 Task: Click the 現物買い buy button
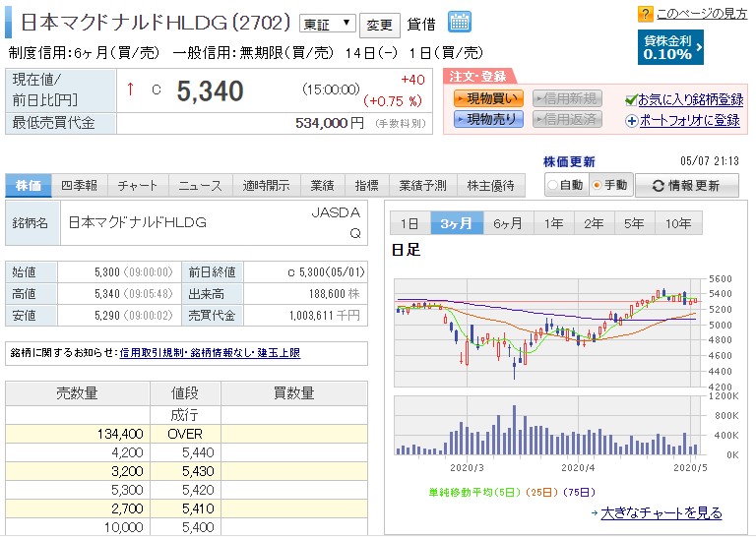pyautogui.click(x=488, y=98)
